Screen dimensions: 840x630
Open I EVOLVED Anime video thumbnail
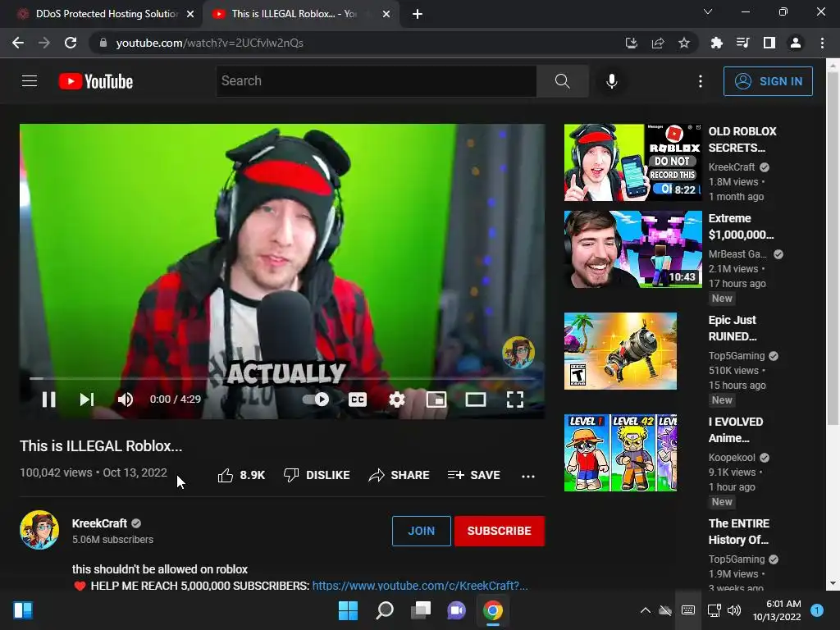620,453
